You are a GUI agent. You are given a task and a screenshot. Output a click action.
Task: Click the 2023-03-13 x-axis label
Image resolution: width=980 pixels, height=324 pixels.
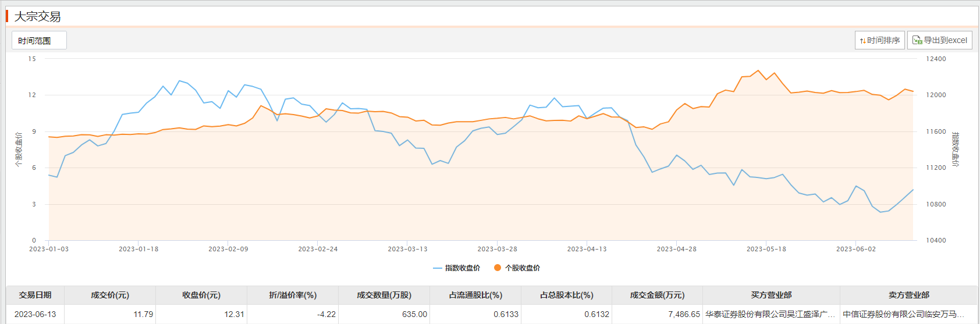[407, 249]
